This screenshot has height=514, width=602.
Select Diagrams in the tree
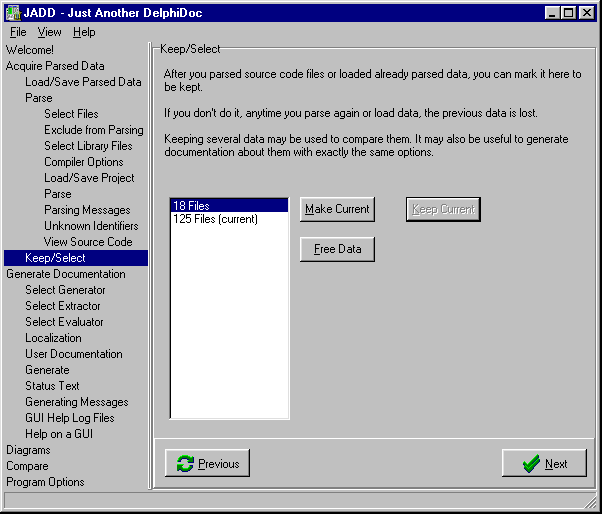(x=28, y=450)
